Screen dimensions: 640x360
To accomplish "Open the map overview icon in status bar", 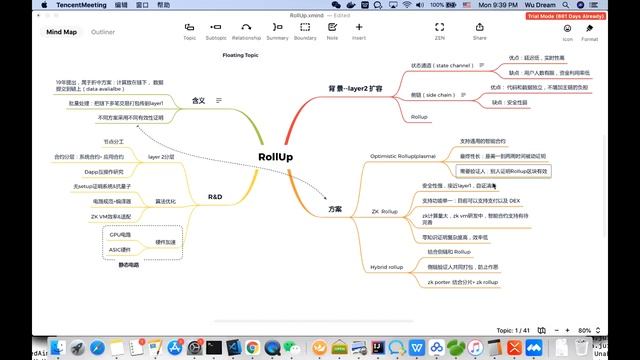I will coord(542,330).
